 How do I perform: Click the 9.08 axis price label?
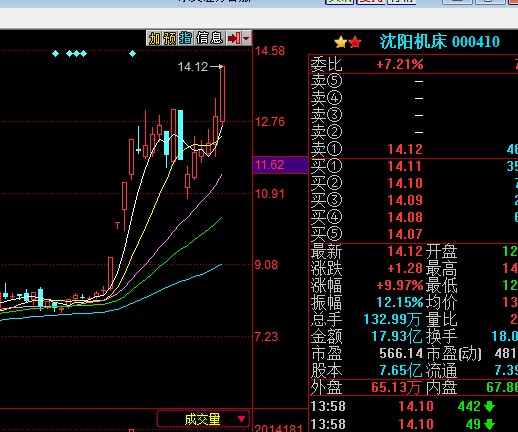pyautogui.click(x=266, y=265)
